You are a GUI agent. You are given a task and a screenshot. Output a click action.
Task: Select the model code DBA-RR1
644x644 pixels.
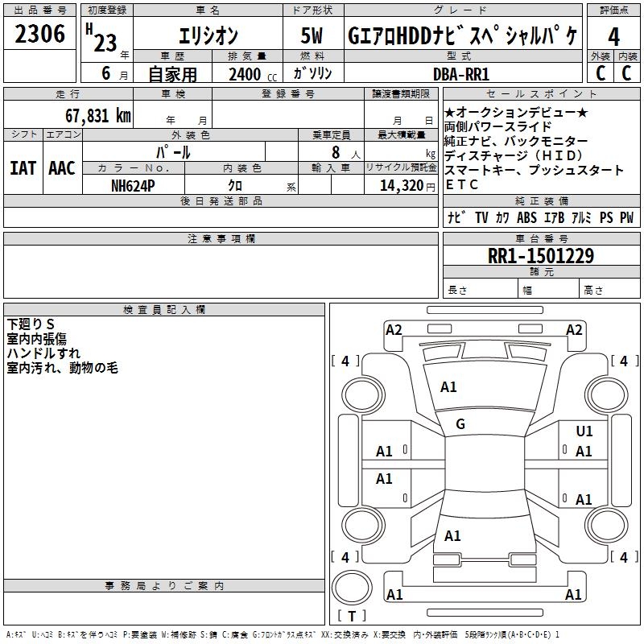point(461,74)
